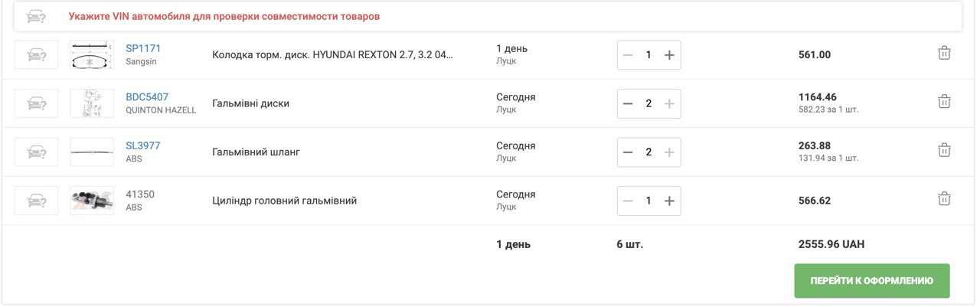Increase quantity of 41350 master cylinder
Screen dimensions: 980x307
(x=669, y=201)
